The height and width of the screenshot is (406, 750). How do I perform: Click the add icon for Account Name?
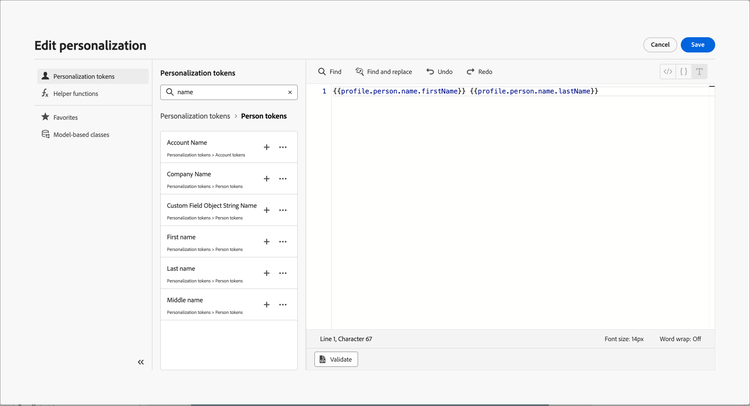267,147
